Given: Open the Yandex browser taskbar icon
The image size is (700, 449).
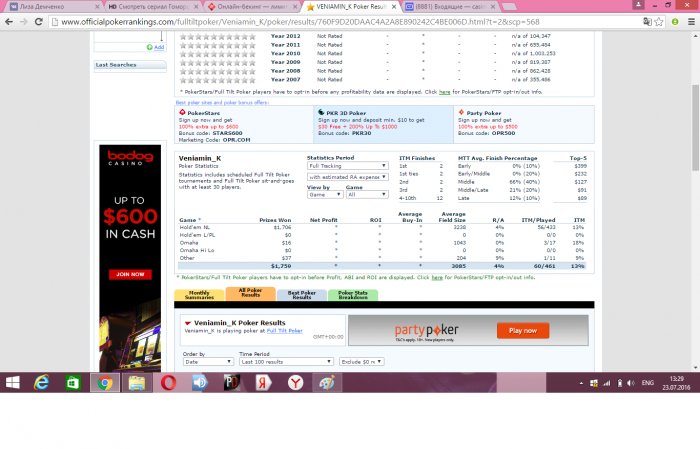Looking at the screenshot, I should tap(295, 382).
